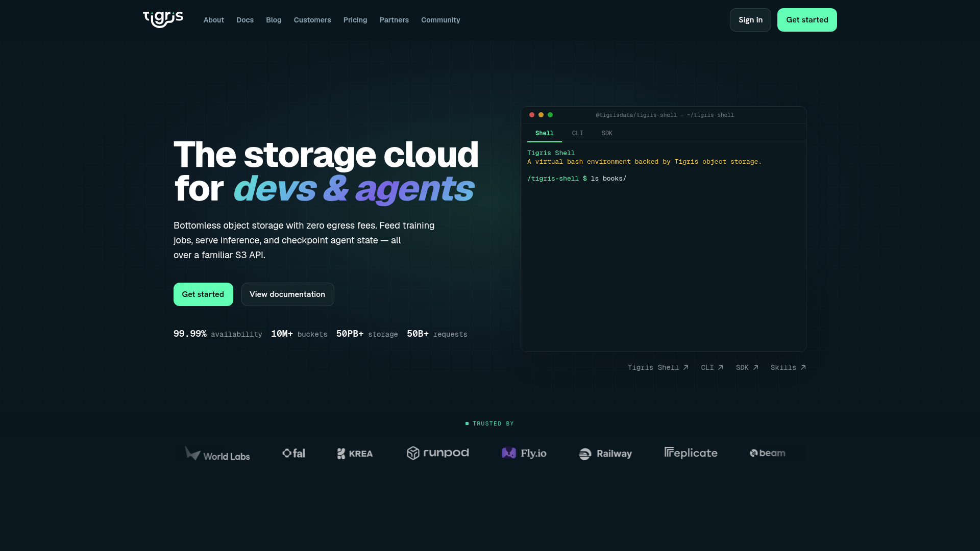The height and width of the screenshot is (551, 980).
Task: Open the Docs nav item
Action: 245,20
